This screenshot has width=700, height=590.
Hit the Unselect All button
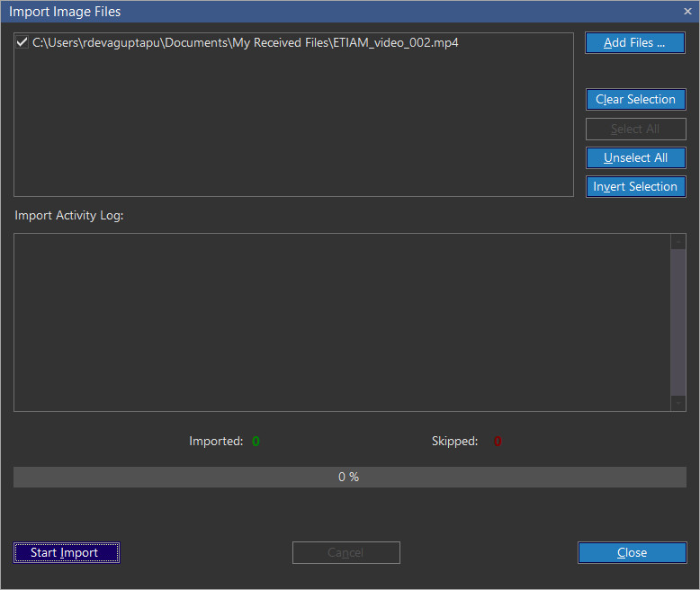pyautogui.click(x=635, y=157)
